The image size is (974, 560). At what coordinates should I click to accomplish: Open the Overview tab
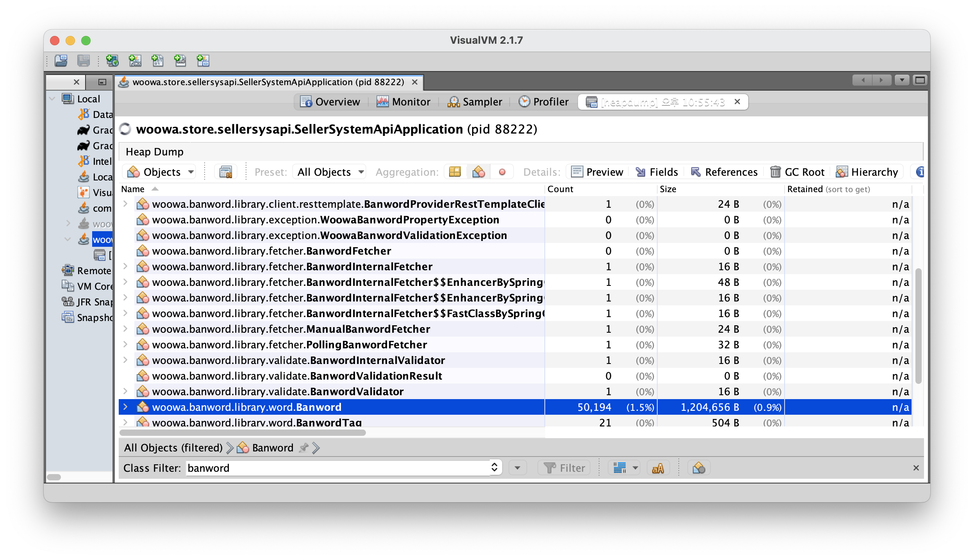330,102
